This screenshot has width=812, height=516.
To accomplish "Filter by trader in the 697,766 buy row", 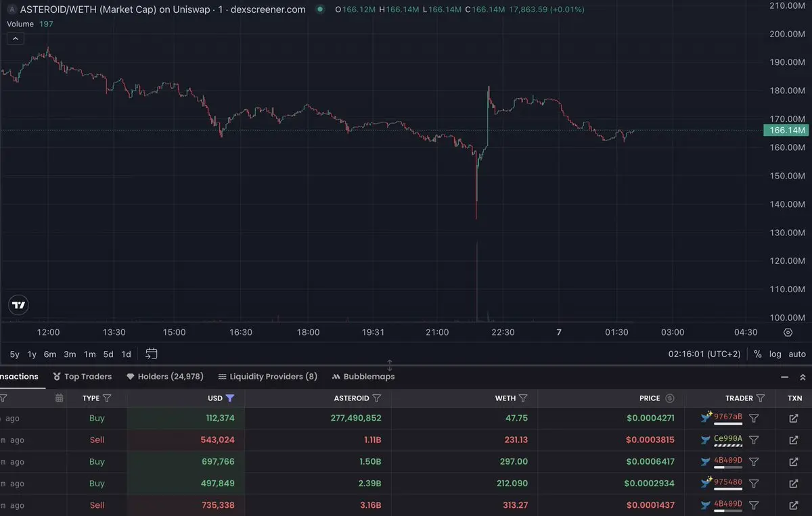I will tap(754, 462).
